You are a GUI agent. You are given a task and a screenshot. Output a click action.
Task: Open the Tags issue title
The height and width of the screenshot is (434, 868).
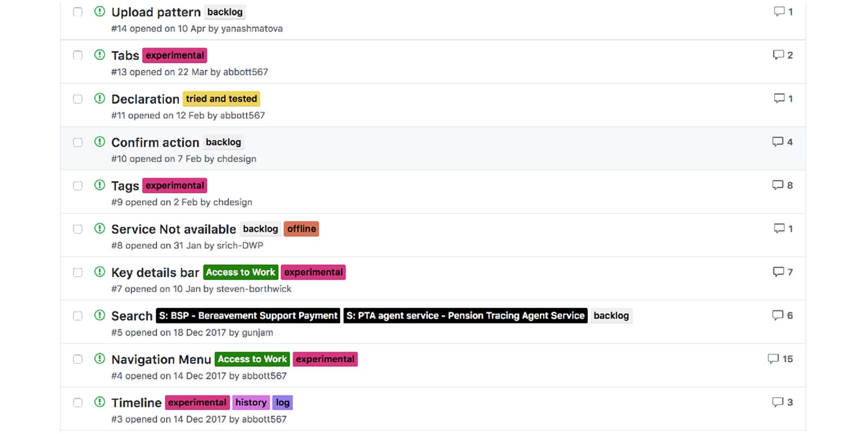[125, 186]
